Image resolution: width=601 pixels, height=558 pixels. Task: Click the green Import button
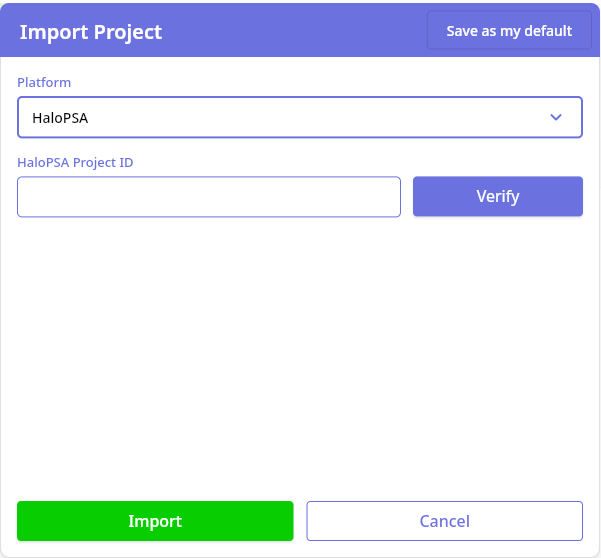[155, 521]
